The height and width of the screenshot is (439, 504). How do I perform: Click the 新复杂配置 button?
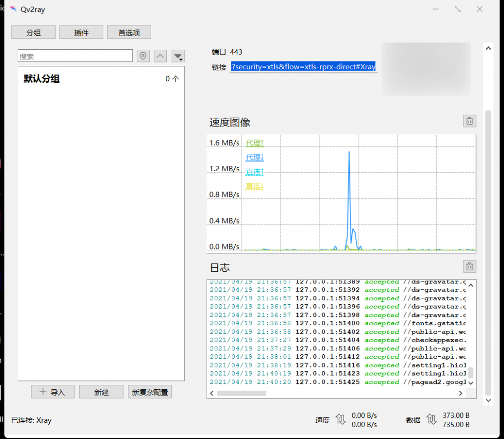pos(150,392)
